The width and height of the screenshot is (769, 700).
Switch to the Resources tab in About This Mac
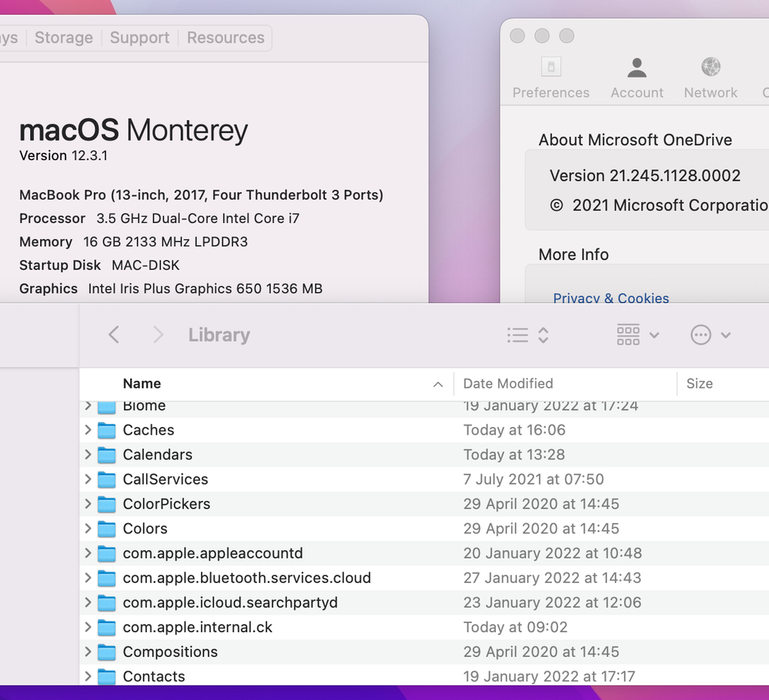(x=225, y=38)
